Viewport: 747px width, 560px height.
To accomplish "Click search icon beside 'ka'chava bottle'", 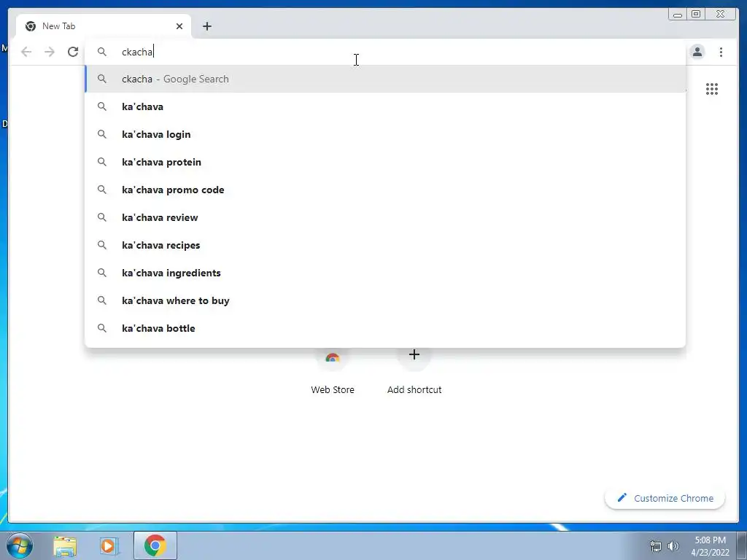I will click(x=102, y=328).
